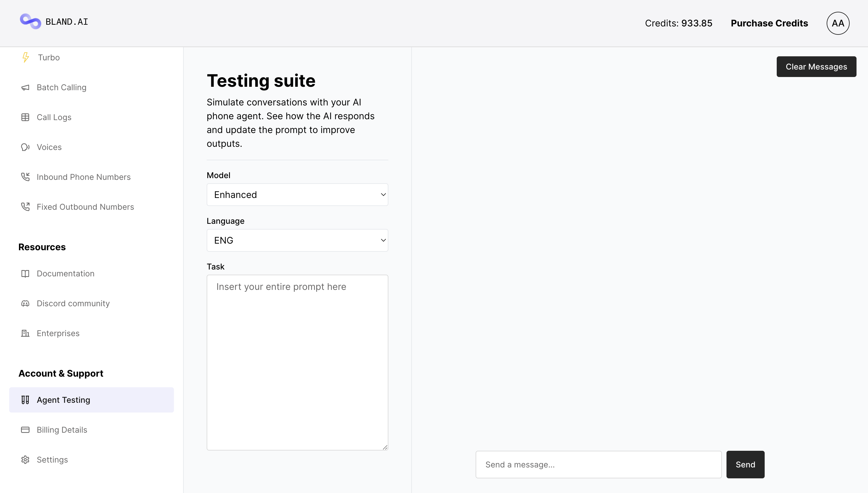This screenshot has width=868, height=493.
Task: Click the Resources section heading
Action: tap(42, 247)
